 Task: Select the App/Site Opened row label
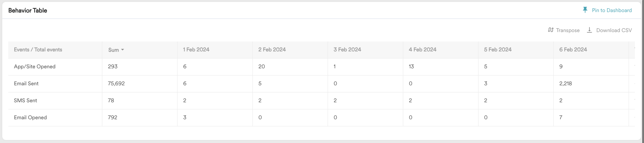click(x=35, y=66)
